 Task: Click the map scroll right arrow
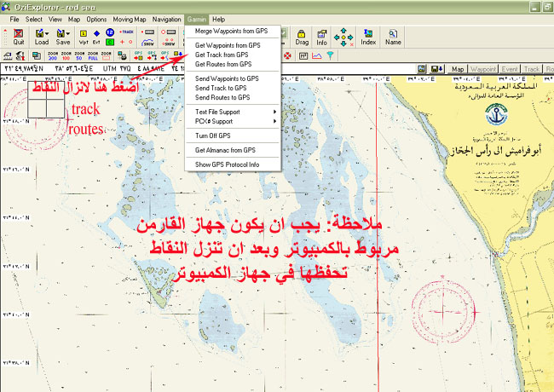click(x=350, y=37)
